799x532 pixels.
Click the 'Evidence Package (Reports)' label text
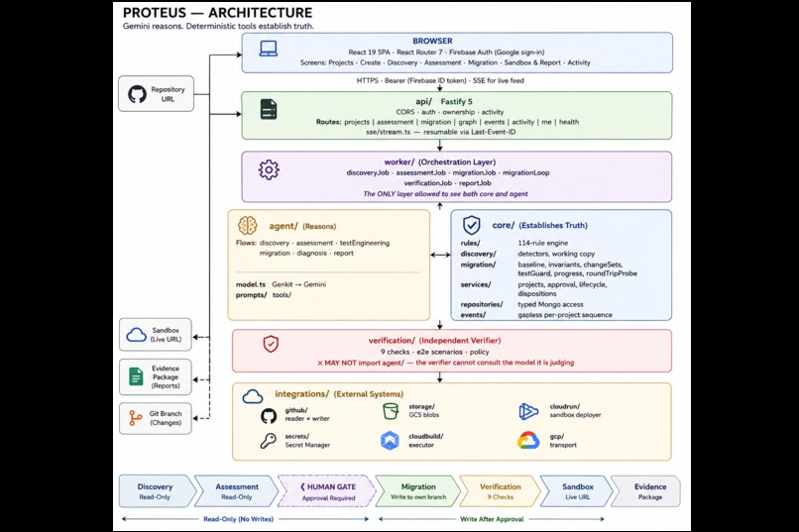[x=166, y=376]
